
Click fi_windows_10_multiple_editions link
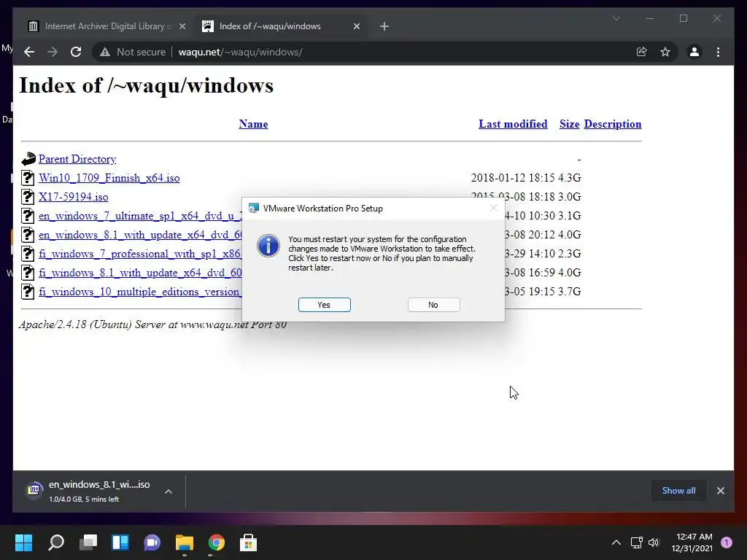pyautogui.click(x=140, y=292)
